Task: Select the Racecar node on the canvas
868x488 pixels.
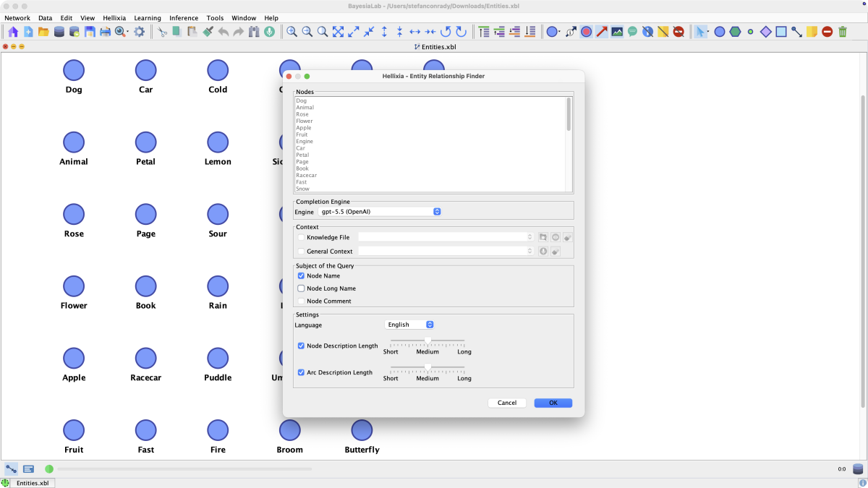Action: click(x=146, y=359)
